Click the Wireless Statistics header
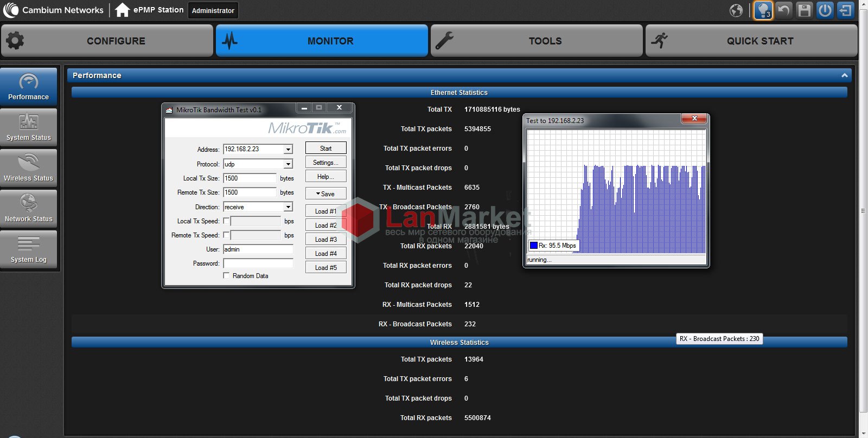 click(x=459, y=342)
